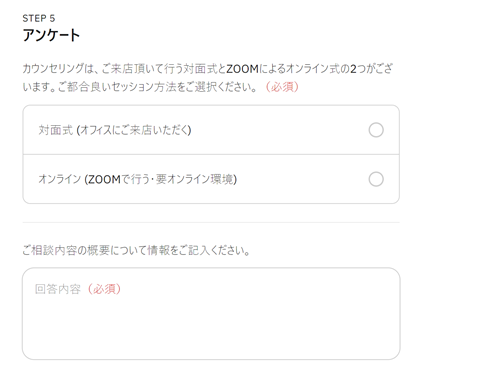Click the red (必須) after ご選択ください

[x=282, y=87]
